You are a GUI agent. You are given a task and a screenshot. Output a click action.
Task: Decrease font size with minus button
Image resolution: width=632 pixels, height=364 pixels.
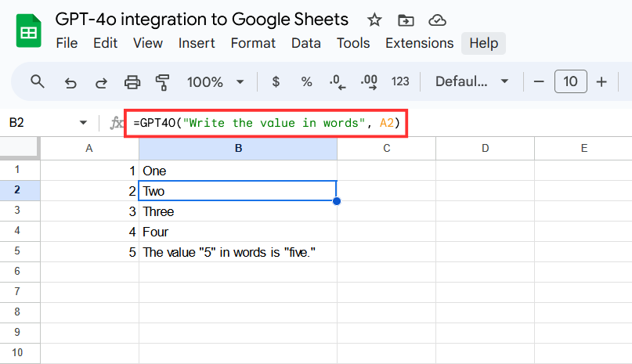(x=539, y=82)
